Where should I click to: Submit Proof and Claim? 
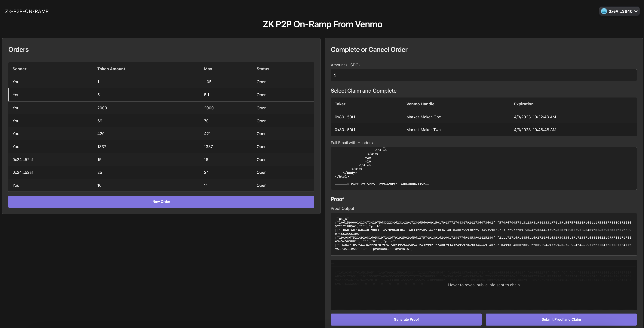[x=561, y=319]
